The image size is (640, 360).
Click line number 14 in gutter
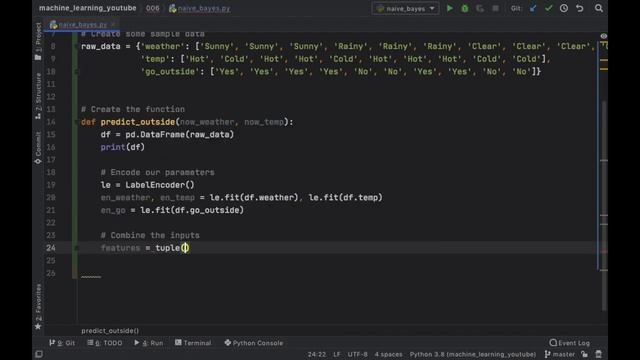[51, 122]
